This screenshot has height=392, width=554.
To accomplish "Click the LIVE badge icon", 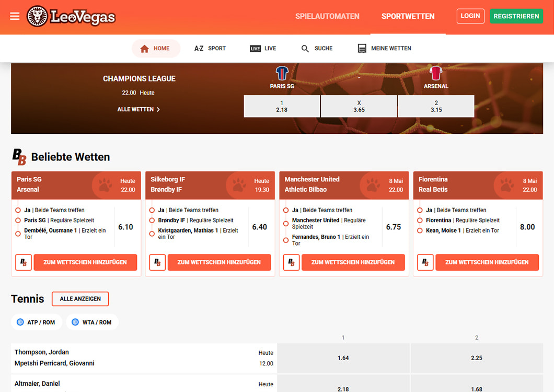I will [255, 49].
